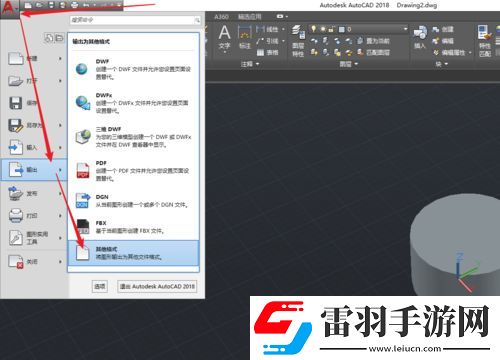
Task: Click the 线性 linear dimension icon
Action: point(260,29)
